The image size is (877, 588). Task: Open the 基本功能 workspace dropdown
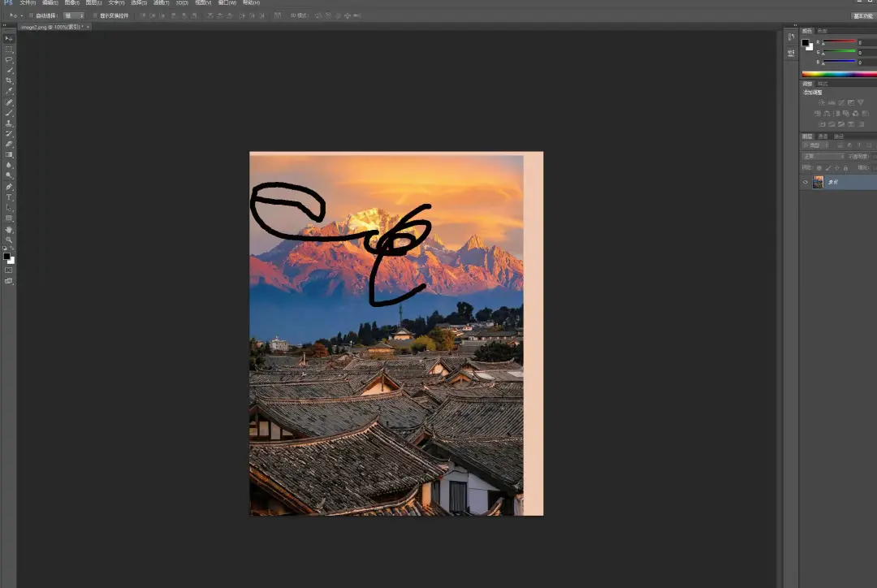[x=862, y=15]
